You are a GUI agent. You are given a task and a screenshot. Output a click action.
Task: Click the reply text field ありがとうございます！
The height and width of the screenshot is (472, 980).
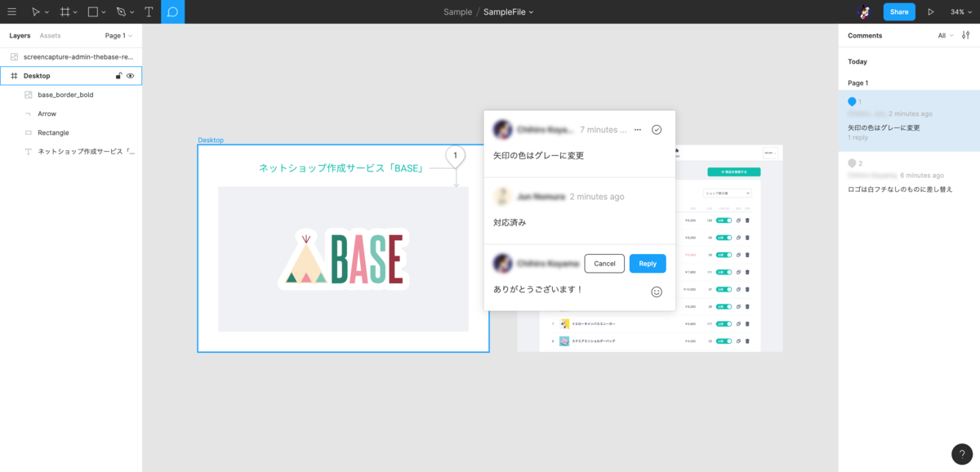(x=538, y=290)
